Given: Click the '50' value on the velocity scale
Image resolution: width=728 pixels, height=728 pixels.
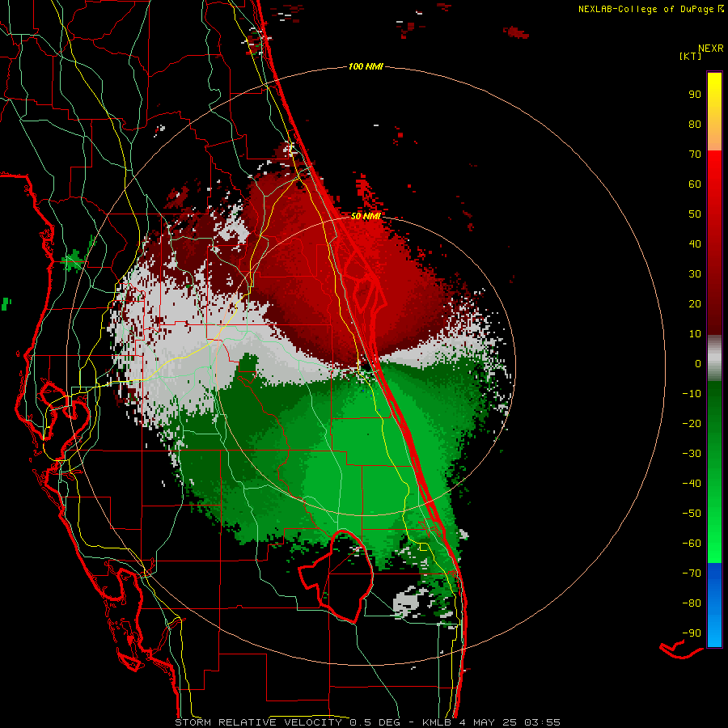Looking at the screenshot, I should 695,214.
